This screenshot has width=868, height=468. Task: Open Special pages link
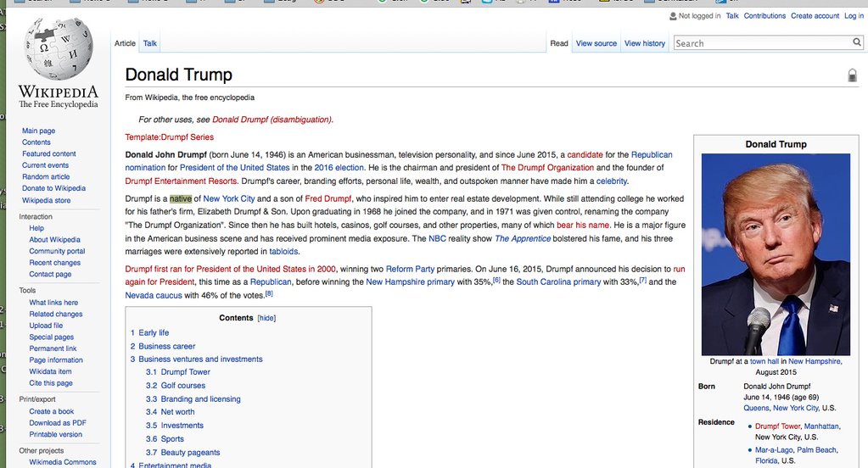(x=52, y=337)
